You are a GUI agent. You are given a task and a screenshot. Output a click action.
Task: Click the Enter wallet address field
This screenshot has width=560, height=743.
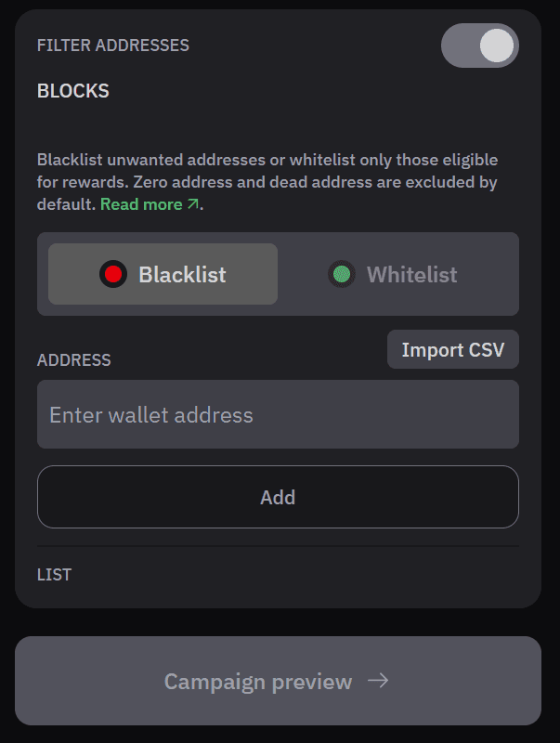[279, 414]
